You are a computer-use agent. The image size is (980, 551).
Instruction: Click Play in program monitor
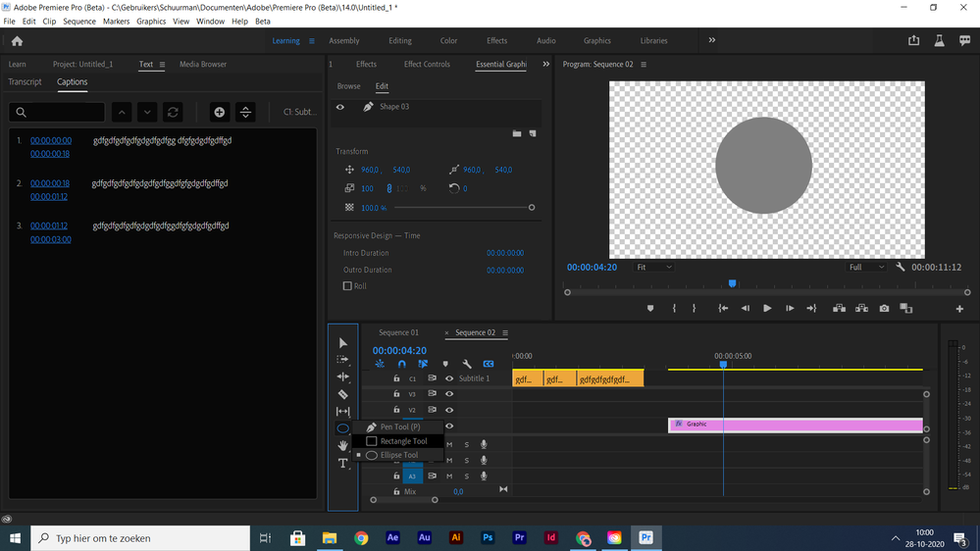(x=767, y=309)
